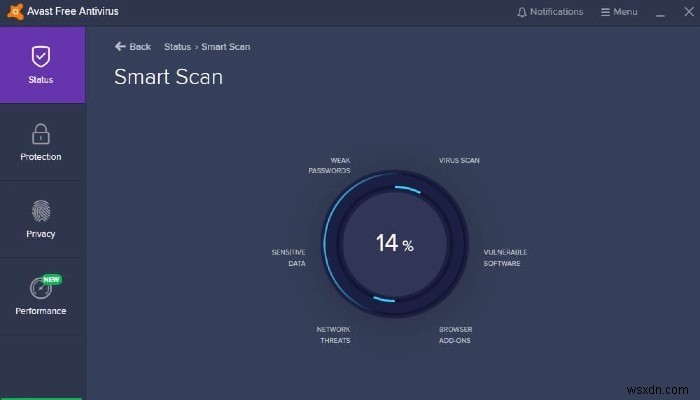Click the Avast Free Antivirus title text
Viewport: 700px width, 400px height.
pos(73,11)
